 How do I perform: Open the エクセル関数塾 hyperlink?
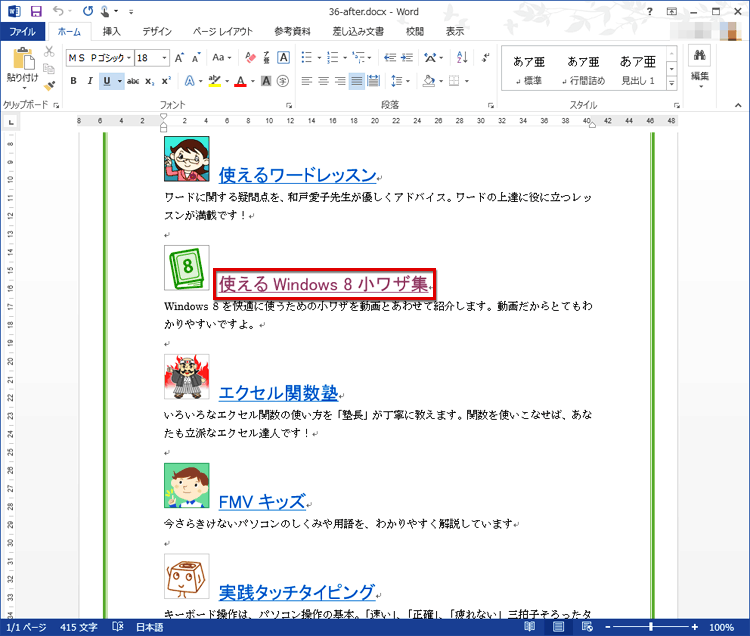[x=278, y=393]
